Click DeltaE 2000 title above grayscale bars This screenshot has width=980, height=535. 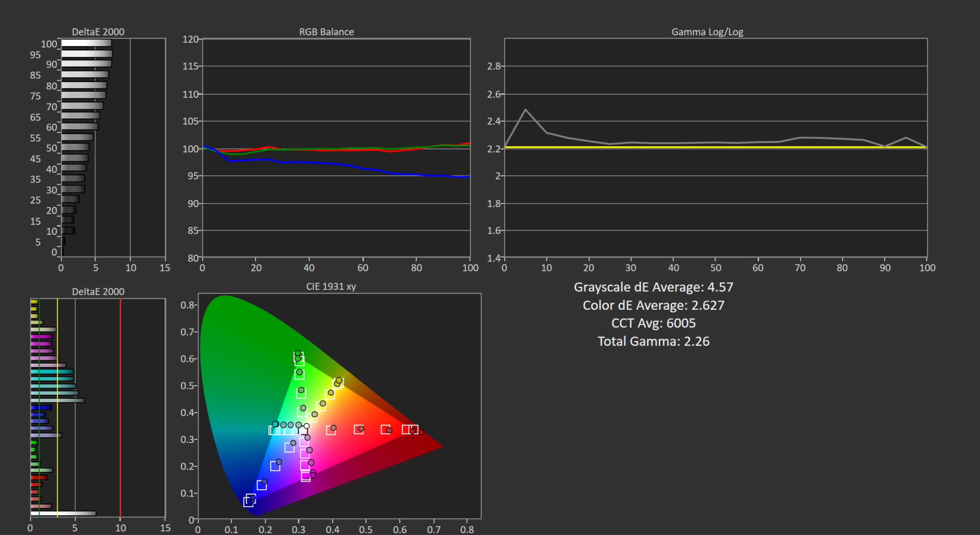pos(98,32)
